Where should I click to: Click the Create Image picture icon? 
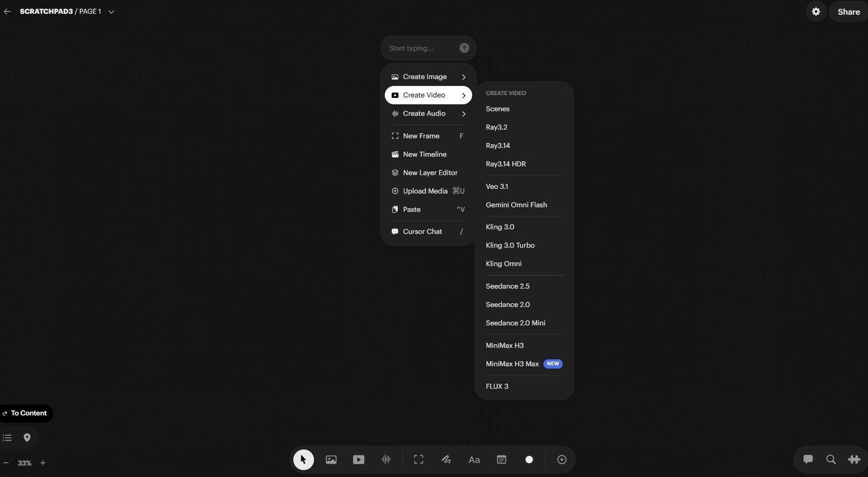pos(395,77)
